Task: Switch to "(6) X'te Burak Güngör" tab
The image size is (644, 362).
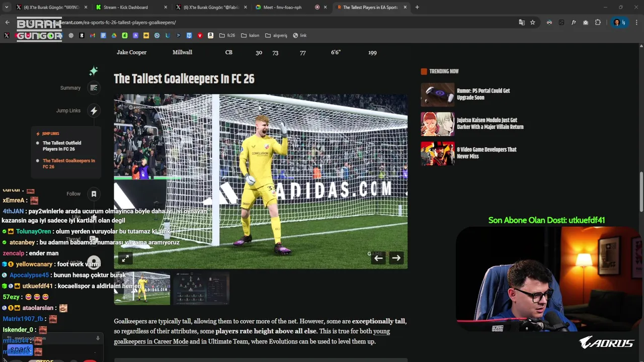Action: (x=211, y=7)
